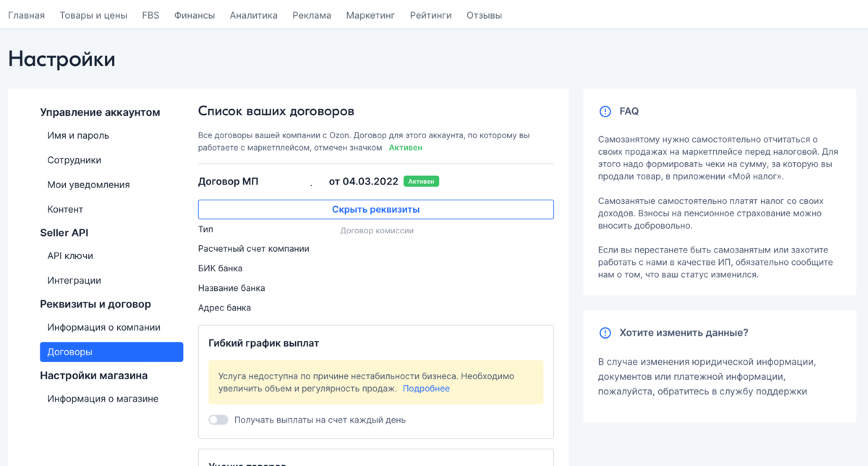This screenshot has width=868, height=466.
Task: Switch to the «Реклама» tab
Action: pyautogui.click(x=311, y=14)
